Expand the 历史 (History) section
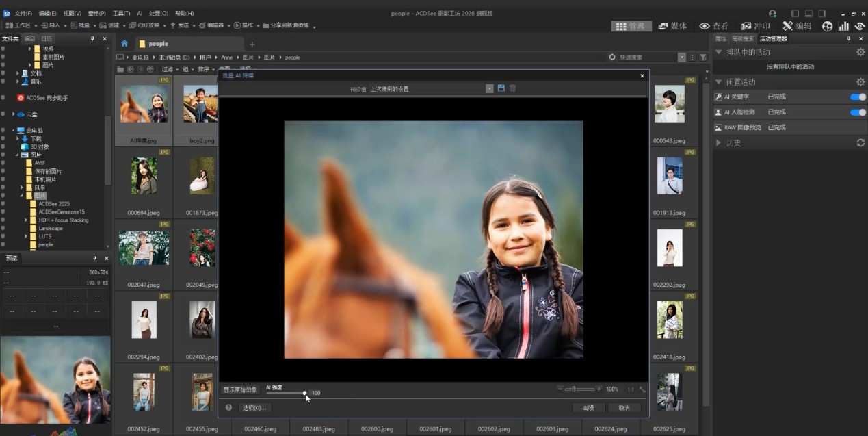868x436 pixels. pos(718,143)
